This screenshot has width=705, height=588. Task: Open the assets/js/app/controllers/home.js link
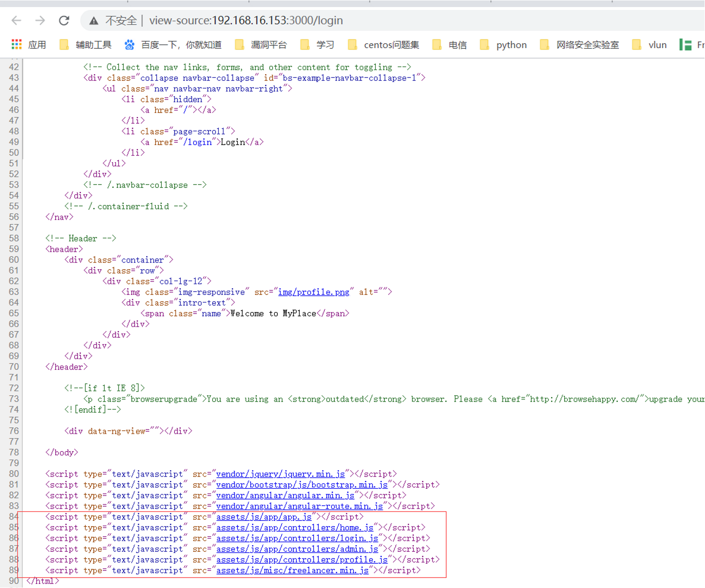click(295, 528)
